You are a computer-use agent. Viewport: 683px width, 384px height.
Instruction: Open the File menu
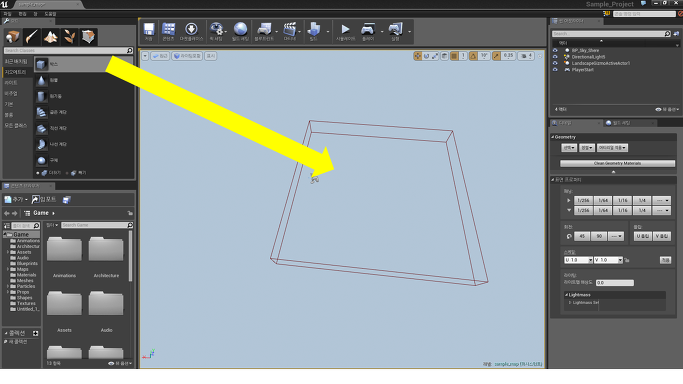(x=7, y=14)
